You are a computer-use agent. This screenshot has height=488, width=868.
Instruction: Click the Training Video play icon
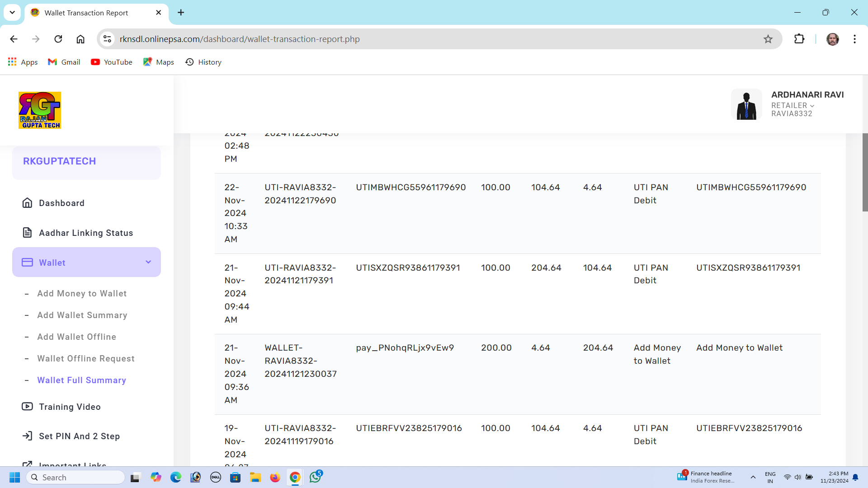[27, 407]
